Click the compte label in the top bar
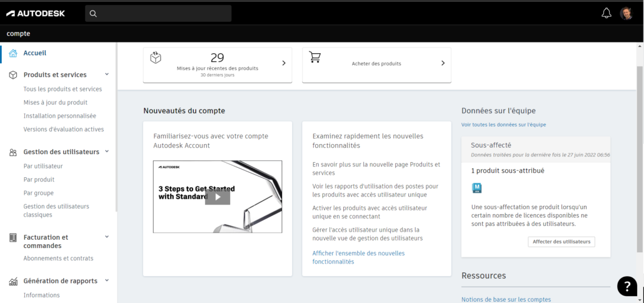 pos(19,34)
